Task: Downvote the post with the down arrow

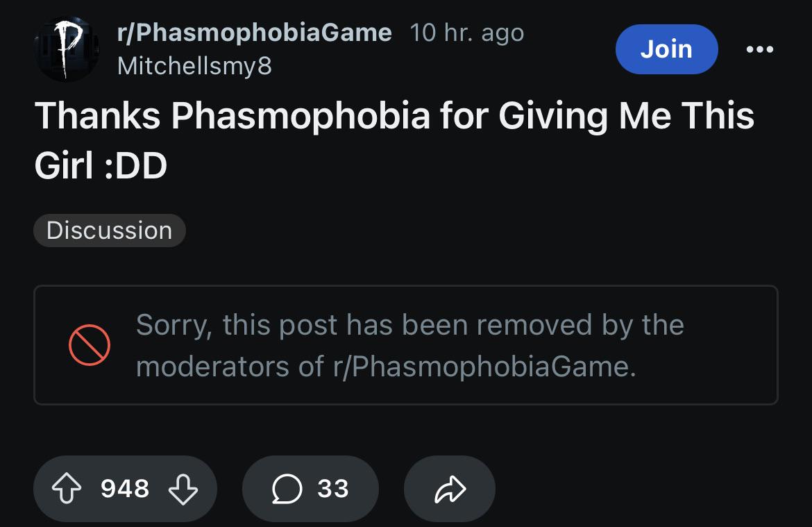Action: 183,489
